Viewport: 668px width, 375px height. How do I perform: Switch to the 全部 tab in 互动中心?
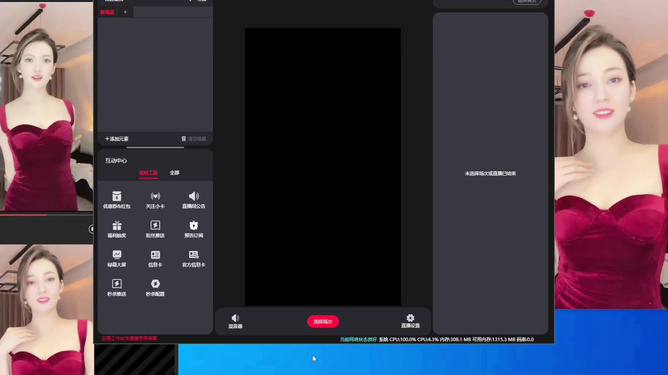pyautogui.click(x=175, y=173)
